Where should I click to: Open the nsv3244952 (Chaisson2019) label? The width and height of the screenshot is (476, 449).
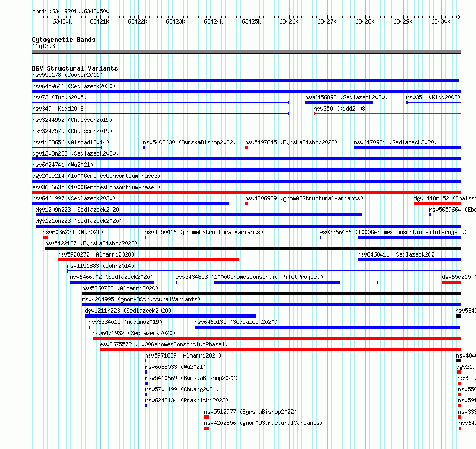click(x=72, y=120)
